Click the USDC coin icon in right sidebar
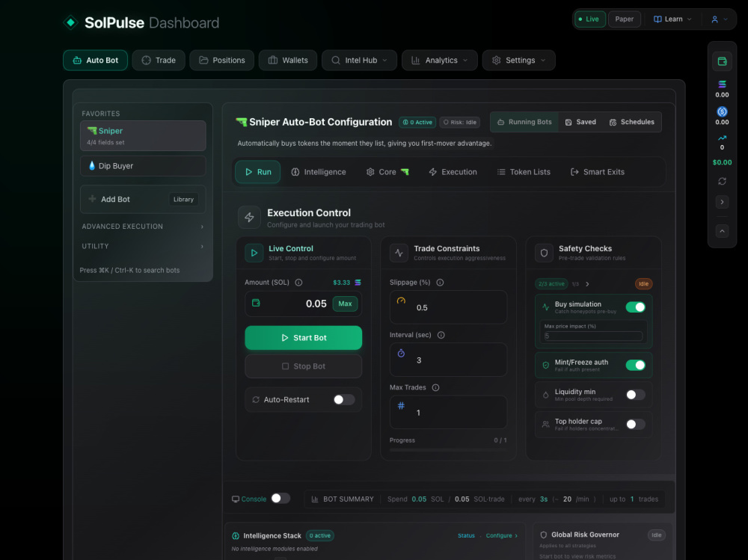This screenshot has width=748, height=560. pyautogui.click(x=722, y=111)
